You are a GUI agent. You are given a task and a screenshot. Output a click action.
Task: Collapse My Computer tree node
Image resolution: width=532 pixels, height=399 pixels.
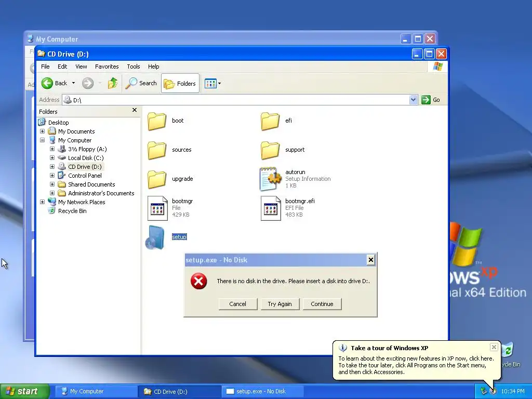42,140
